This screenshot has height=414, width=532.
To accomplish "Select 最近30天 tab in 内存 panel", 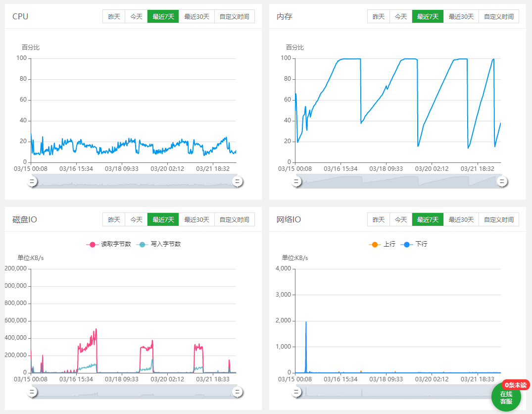I will tap(461, 17).
